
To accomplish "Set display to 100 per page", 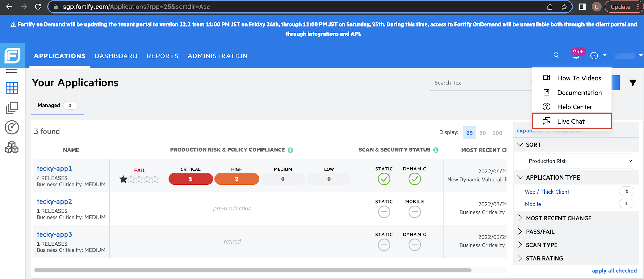I will 497,133.
